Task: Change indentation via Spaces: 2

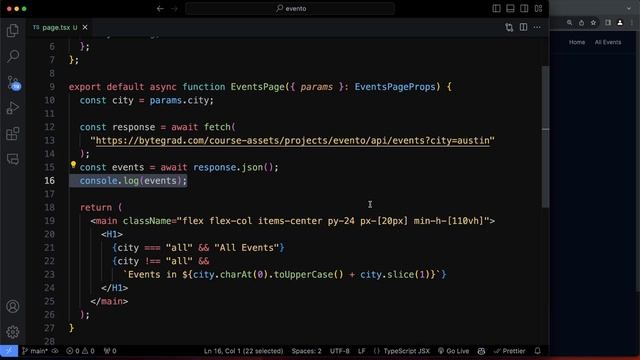Action: 307,351
